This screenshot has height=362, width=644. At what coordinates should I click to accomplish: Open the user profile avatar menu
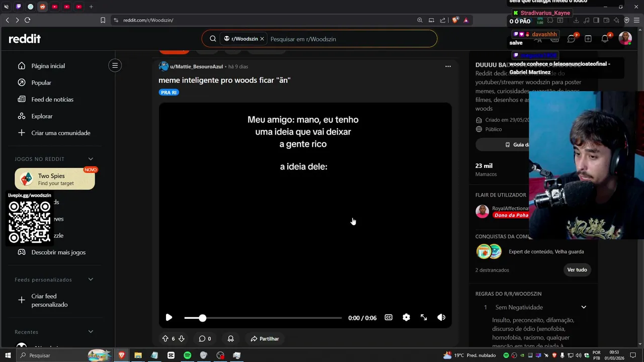point(625,38)
